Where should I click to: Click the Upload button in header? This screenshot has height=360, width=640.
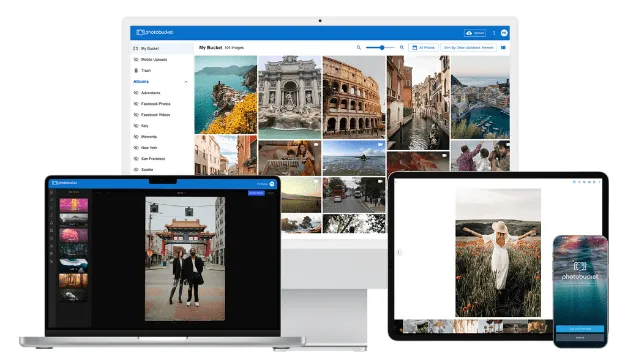click(x=475, y=33)
